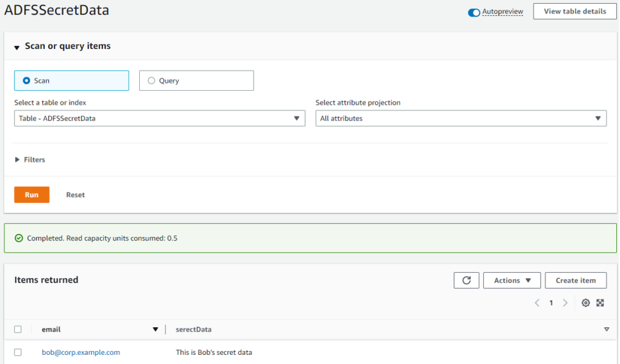The height and width of the screenshot is (364, 620).
Task: Disable the Autopreview toggle
Action: point(473,11)
